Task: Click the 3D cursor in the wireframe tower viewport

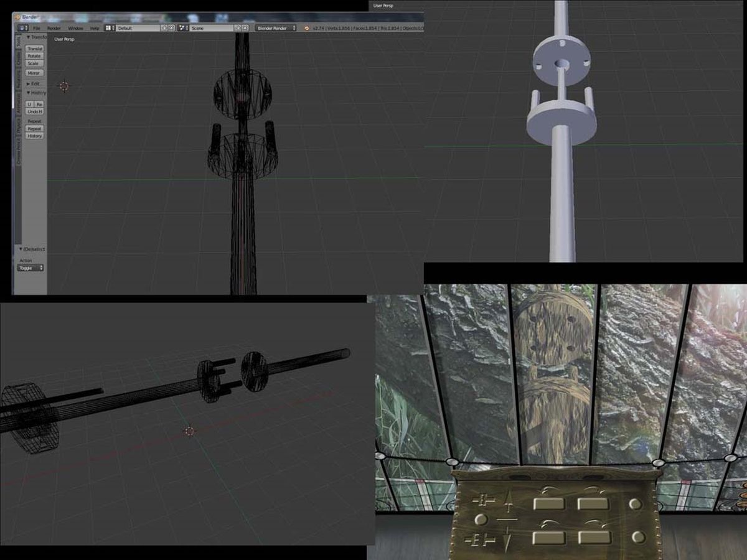Action: [x=64, y=86]
